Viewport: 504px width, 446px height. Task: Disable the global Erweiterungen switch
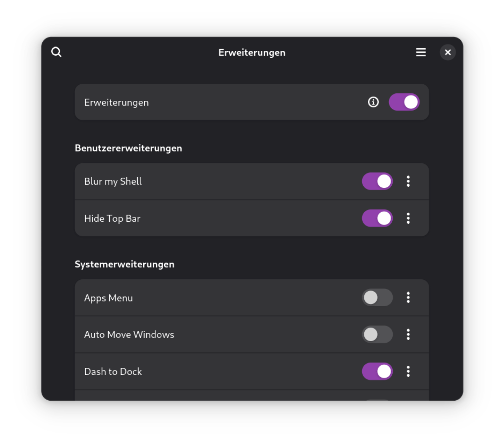[x=404, y=102]
